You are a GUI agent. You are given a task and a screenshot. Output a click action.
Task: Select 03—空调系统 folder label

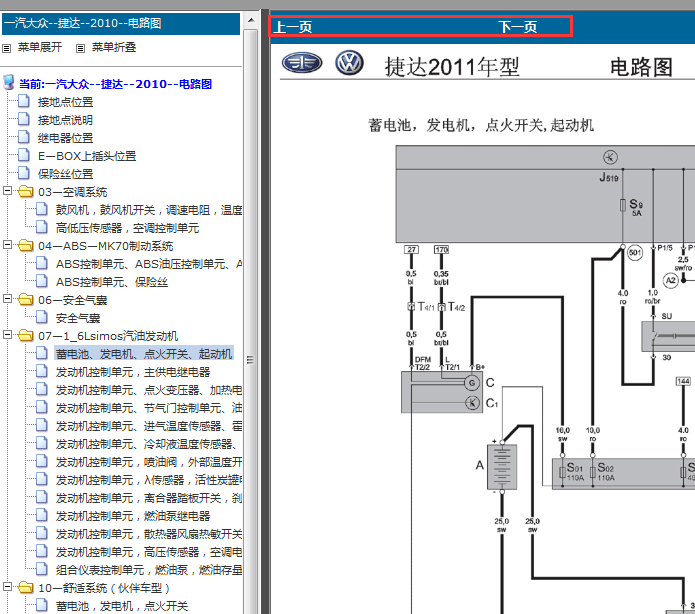pos(73,192)
